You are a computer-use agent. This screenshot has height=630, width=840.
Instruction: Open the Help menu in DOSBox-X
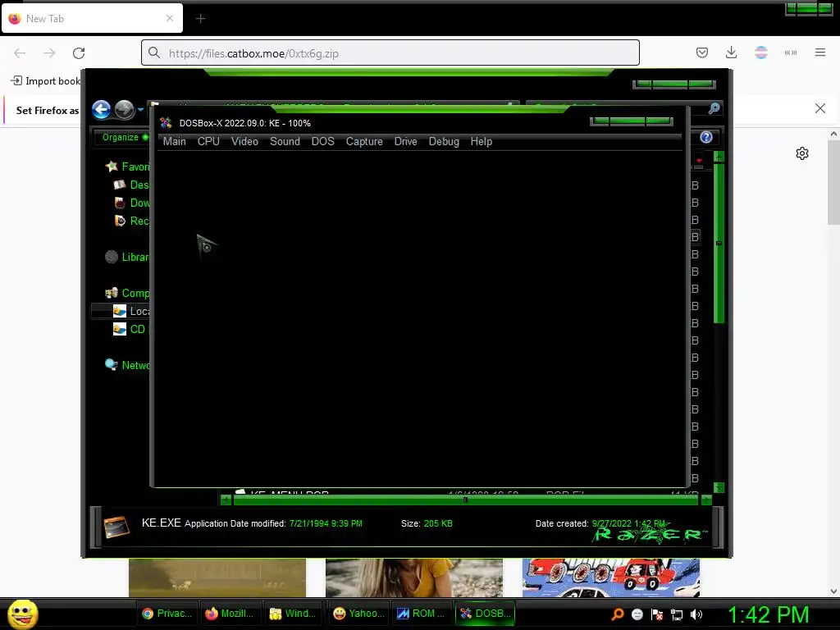coord(481,141)
